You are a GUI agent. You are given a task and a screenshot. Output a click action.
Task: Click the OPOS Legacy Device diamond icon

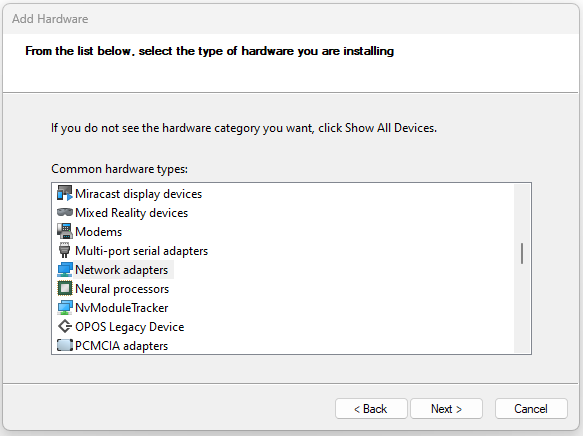coord(64,326)
